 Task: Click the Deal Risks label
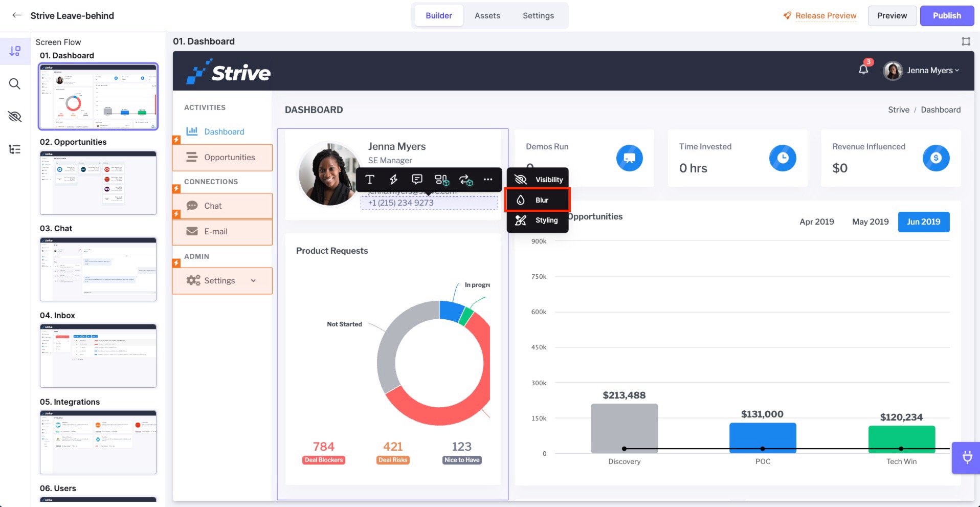393,460
